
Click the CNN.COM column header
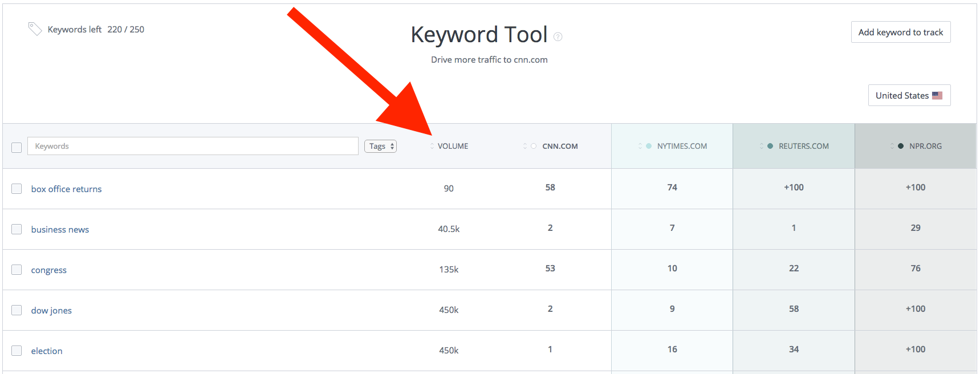click(560, 146)
